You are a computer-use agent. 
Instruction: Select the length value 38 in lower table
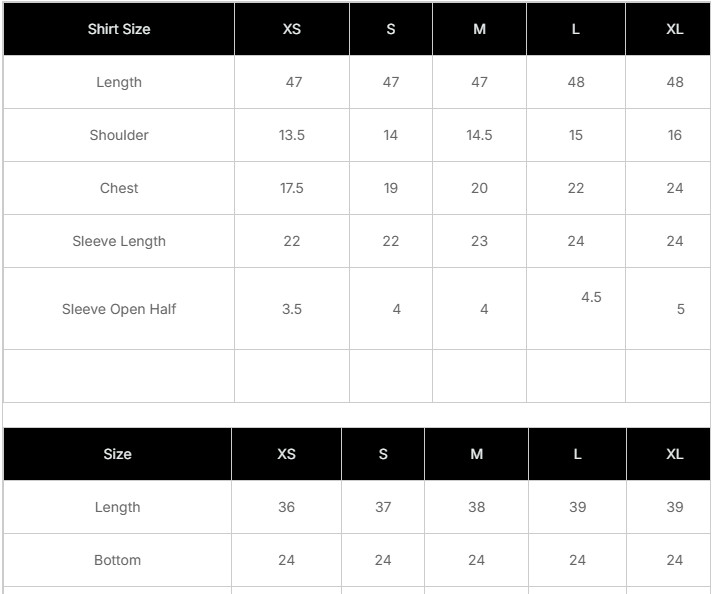coord(477,507)
